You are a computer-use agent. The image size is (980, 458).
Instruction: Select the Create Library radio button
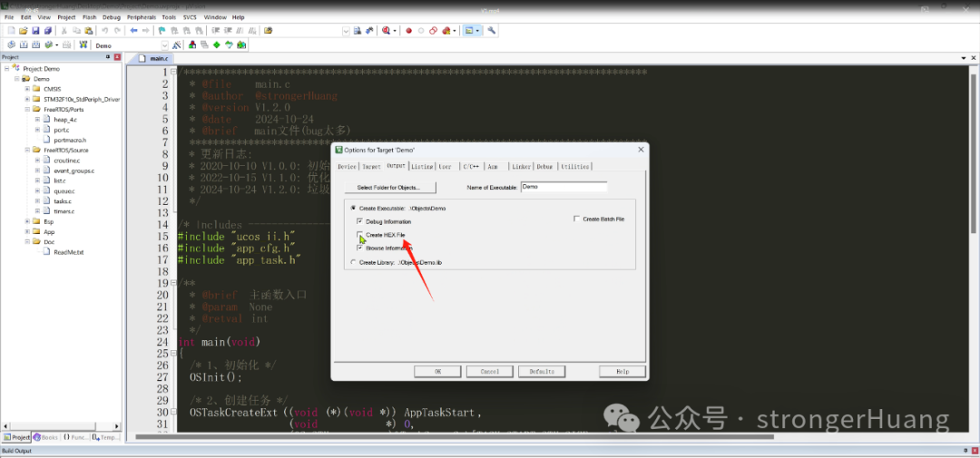point(354,262)
